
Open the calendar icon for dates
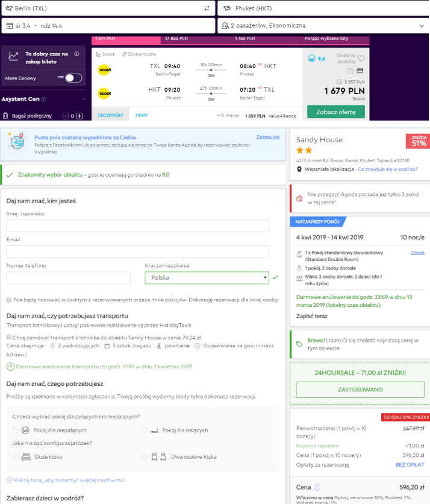pos(10,26)
